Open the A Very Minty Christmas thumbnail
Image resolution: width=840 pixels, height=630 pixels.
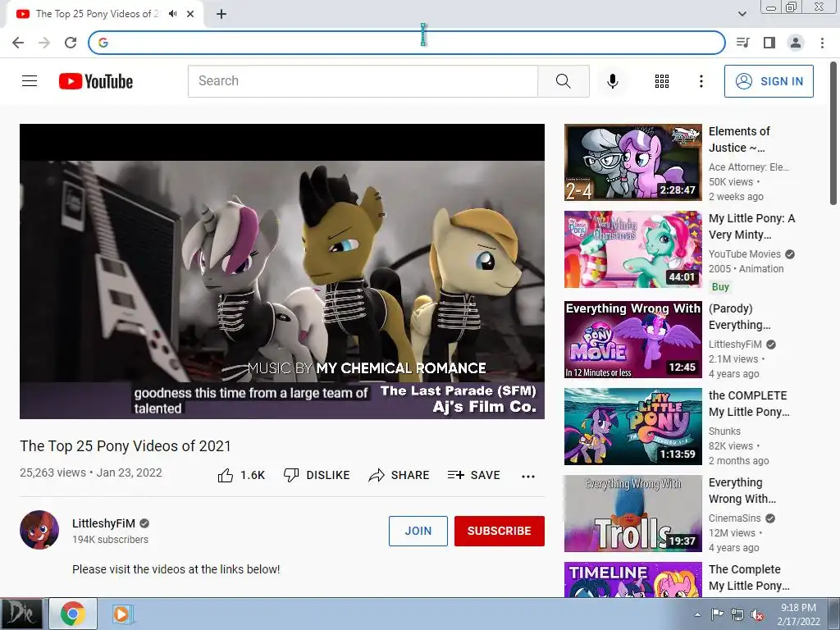tap(632, 249)
